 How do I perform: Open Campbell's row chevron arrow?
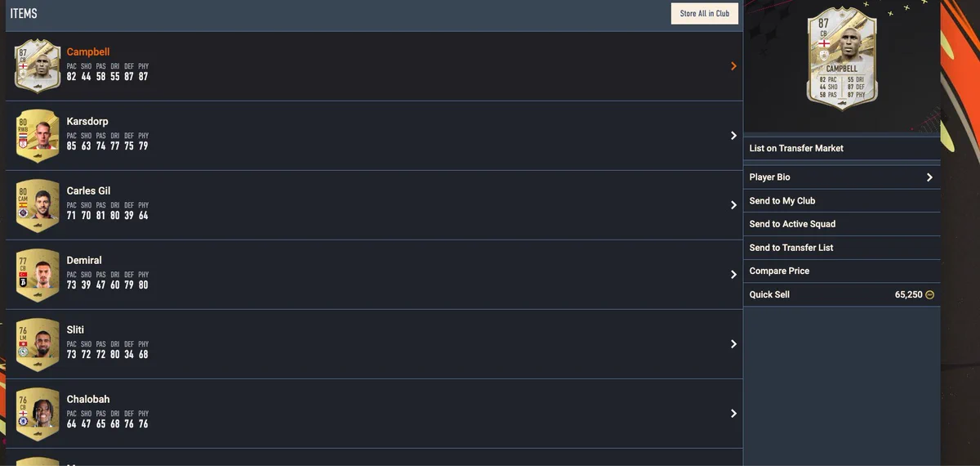pyautogui.click(x=733, y=66)
